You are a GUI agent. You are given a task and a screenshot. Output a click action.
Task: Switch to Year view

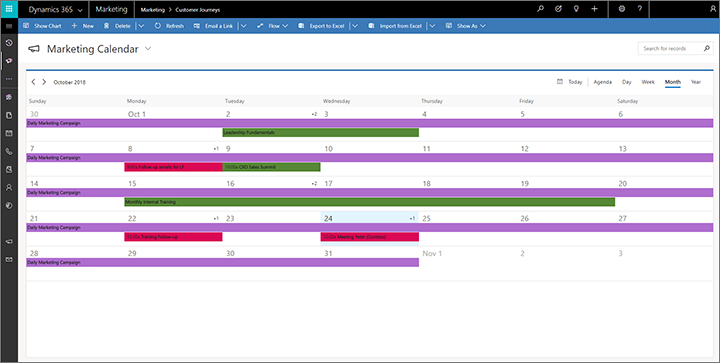pos(696,82)
